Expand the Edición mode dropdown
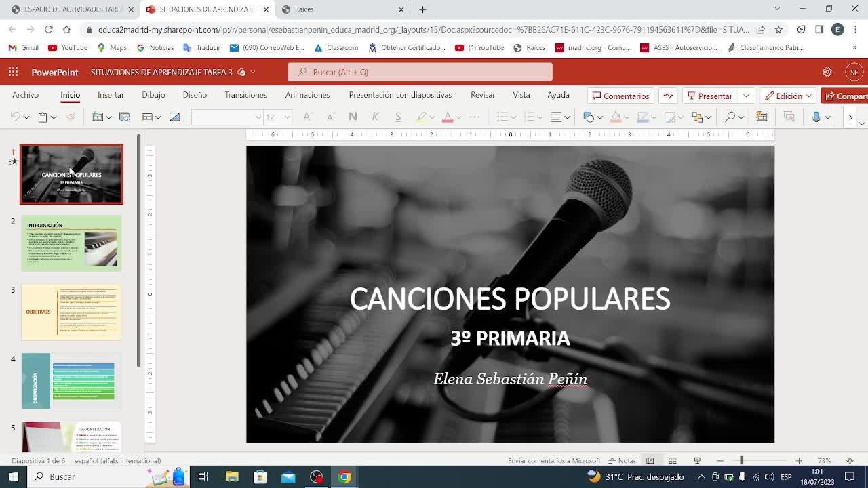The height and width of the screenshot is (488, 868). click(x=808, y=96)
